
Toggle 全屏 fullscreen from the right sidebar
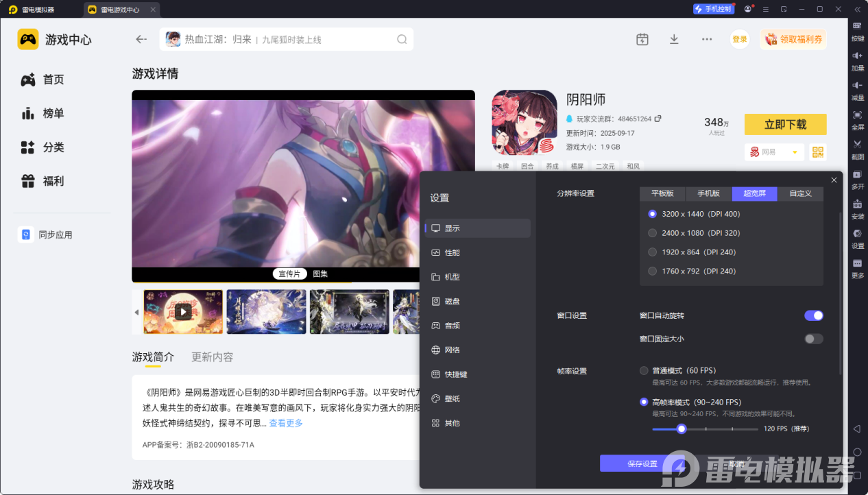(857, 119)
